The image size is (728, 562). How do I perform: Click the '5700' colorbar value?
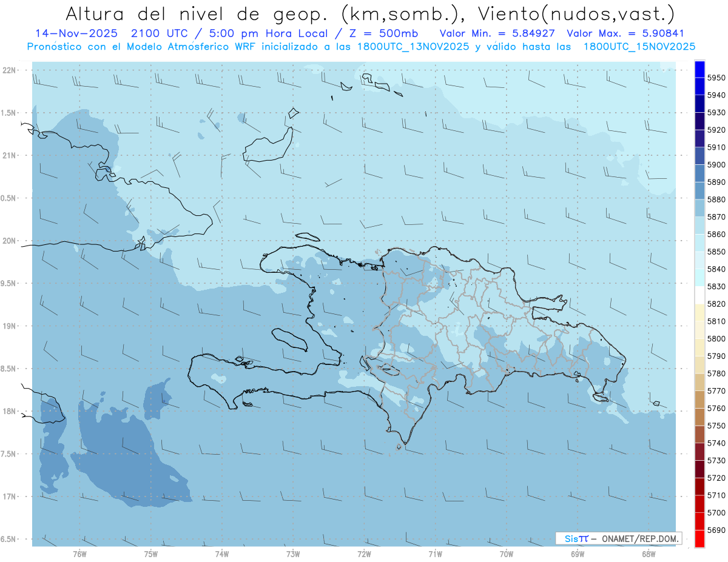716,512
